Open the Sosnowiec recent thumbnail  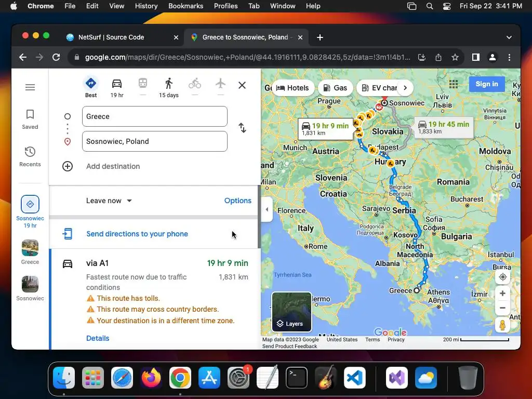pyautogui.click(x=30, y=288)
